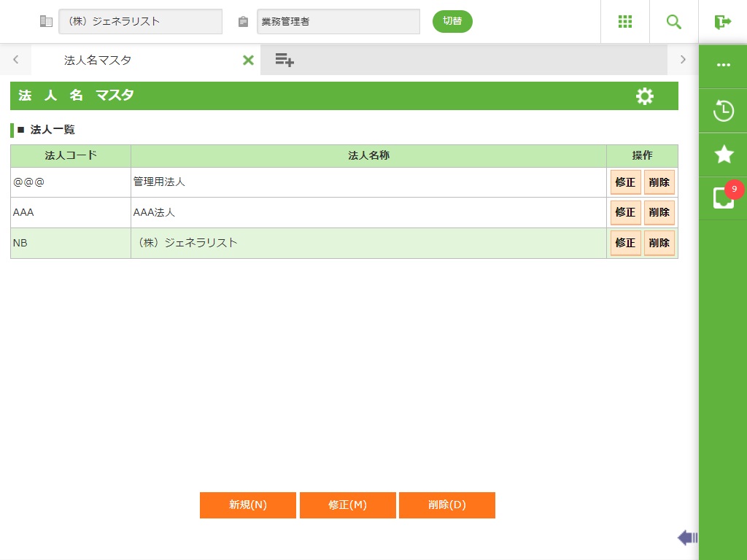
Task: Click the 切替 switch button
Action: coord(452,21)
